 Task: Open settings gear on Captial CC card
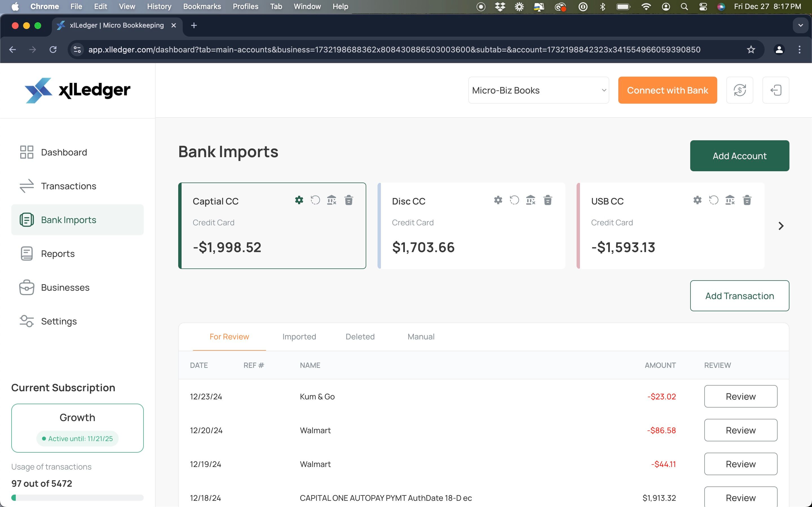click(x=299, y=200)
